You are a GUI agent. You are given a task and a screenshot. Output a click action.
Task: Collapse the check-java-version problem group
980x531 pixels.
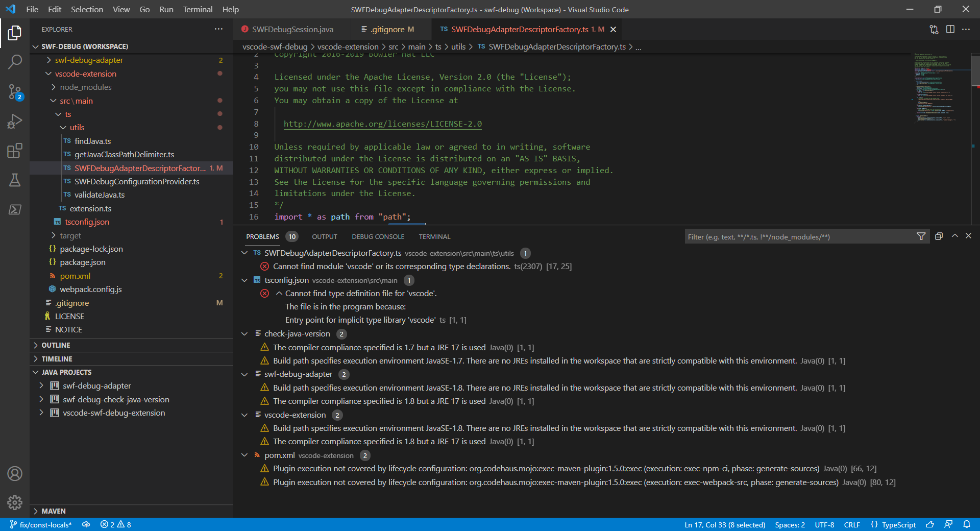pos(244,334)
